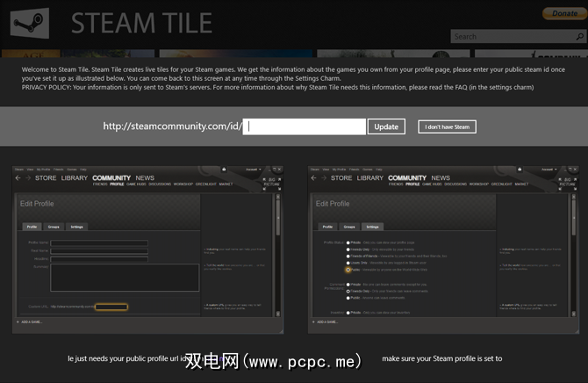Set inventory privacy to Private
The width and height of the screenshot is (588, 383).
click(x=348, y=313)
